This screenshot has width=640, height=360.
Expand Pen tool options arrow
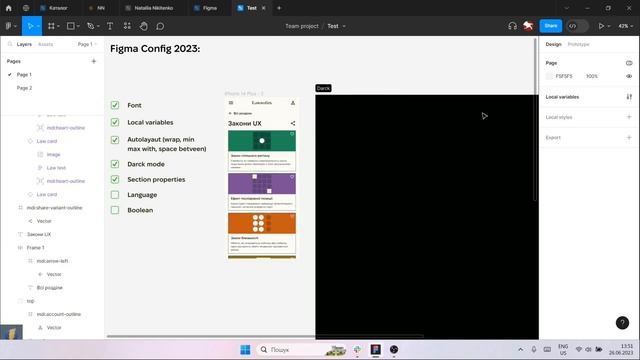tap(98, 26)
